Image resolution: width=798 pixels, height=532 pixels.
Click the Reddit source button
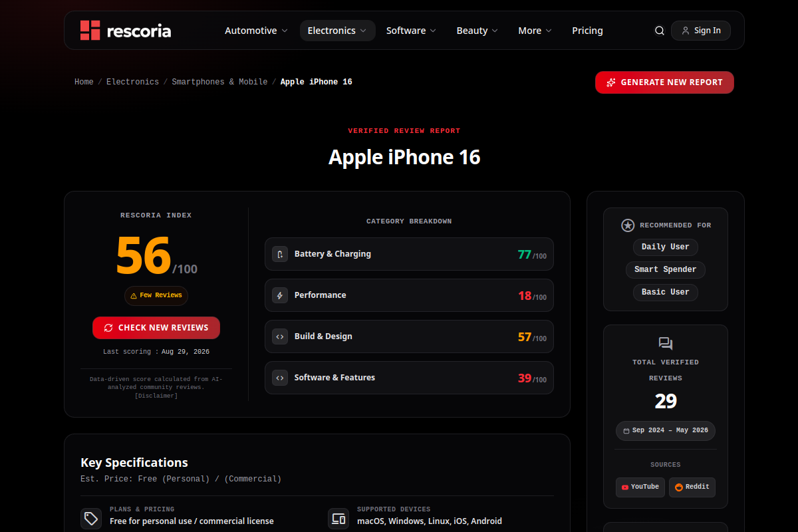[x=692, y=487]
